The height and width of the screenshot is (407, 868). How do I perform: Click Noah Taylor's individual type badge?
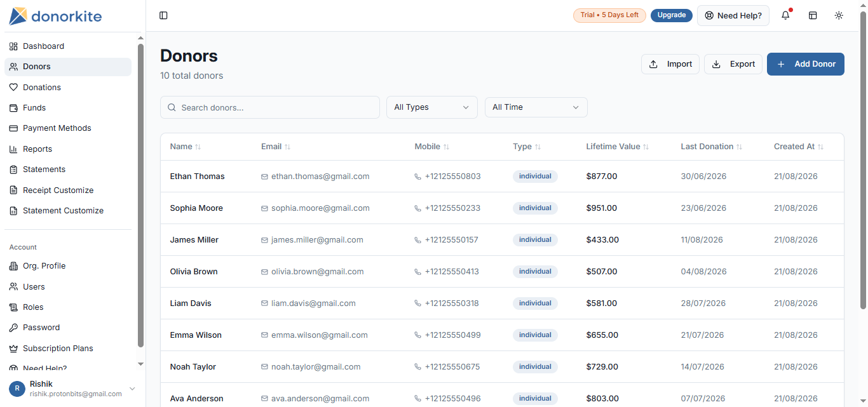[535, 367]
